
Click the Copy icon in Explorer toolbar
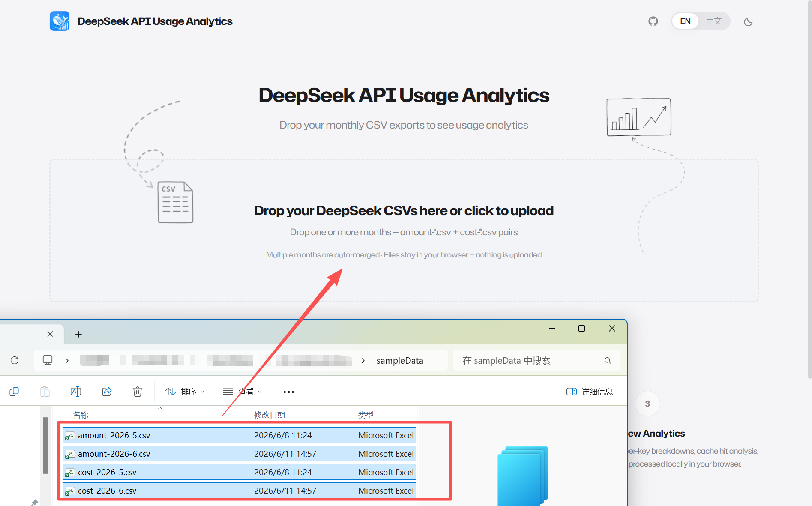click(14, 392)
